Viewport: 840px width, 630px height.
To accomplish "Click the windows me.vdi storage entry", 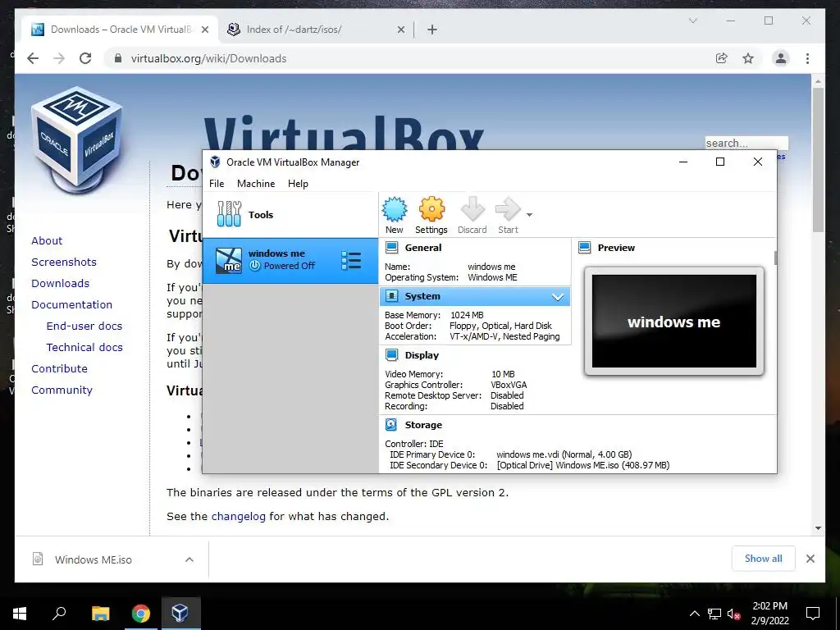I will [564, 454].
